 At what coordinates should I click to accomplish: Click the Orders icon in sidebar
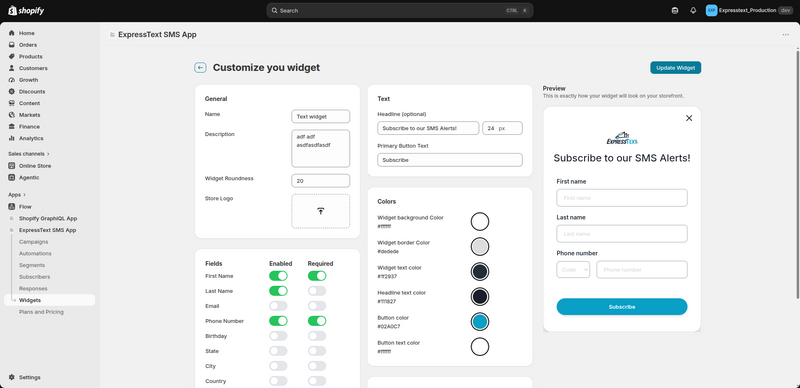pyautogui.click(x=12, y=45)
